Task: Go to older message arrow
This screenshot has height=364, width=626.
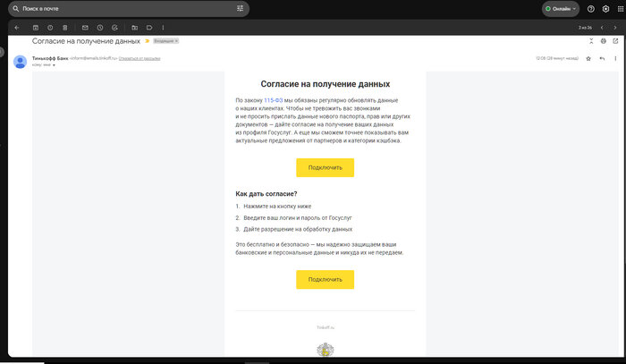Action: pos(615,28)
